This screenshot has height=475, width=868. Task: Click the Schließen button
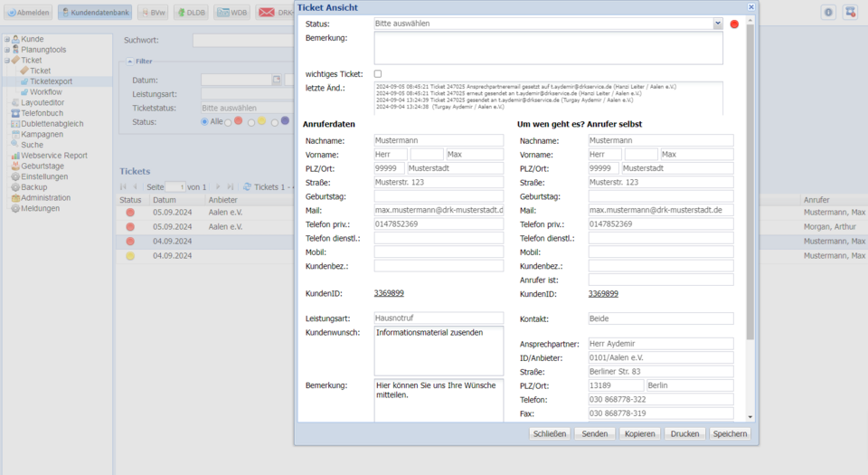(x=549, y=434)
